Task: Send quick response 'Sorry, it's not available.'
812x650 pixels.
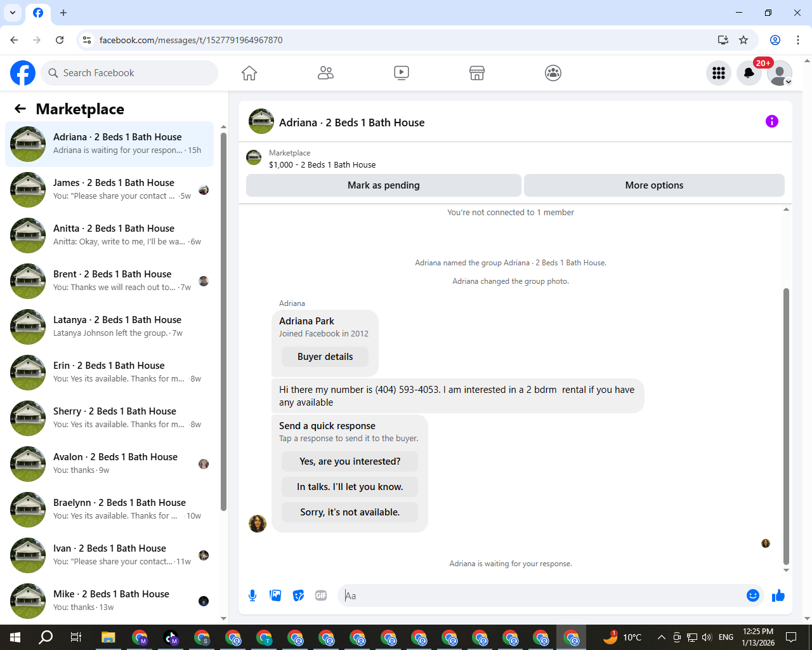Action: pos(350,512)
